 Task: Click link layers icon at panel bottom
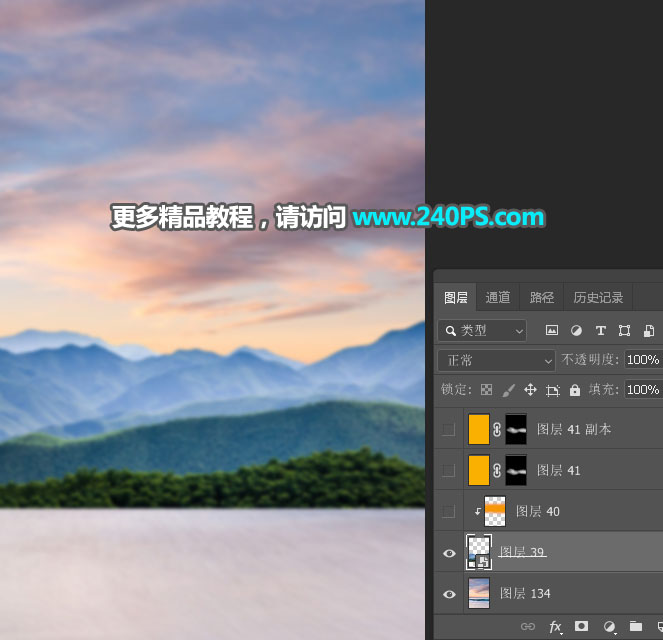pyautogui.click(x=528, y=626)
